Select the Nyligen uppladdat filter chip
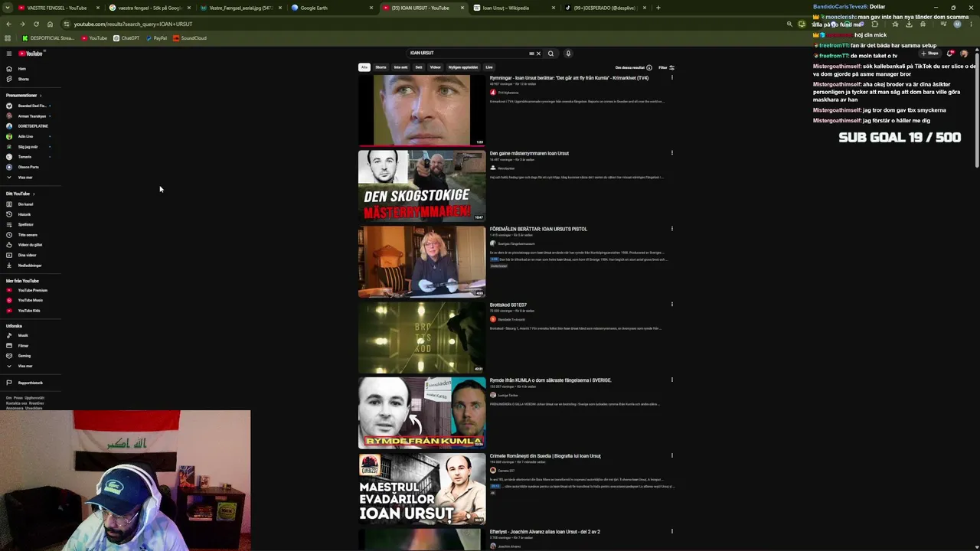Image resolution: width=980 pixels, height=551 pixels. point(463,67)
